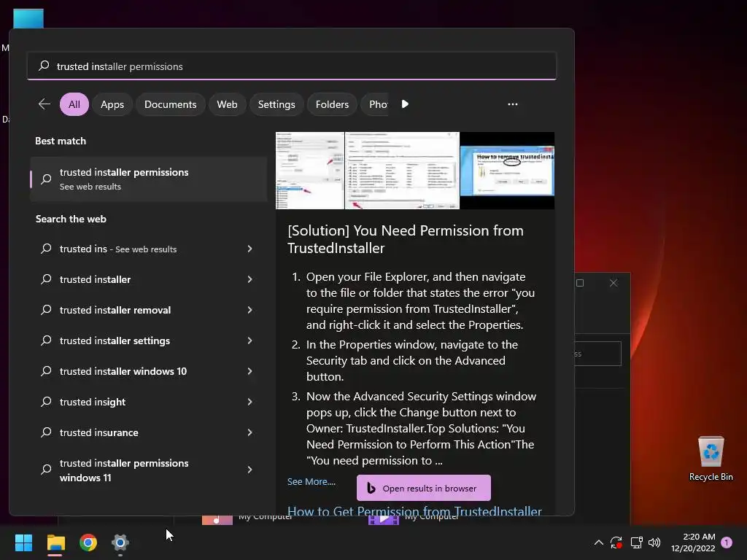
Task: Click the back arrow in search panel
Action: pyautogui.click(x=44, y=104)
